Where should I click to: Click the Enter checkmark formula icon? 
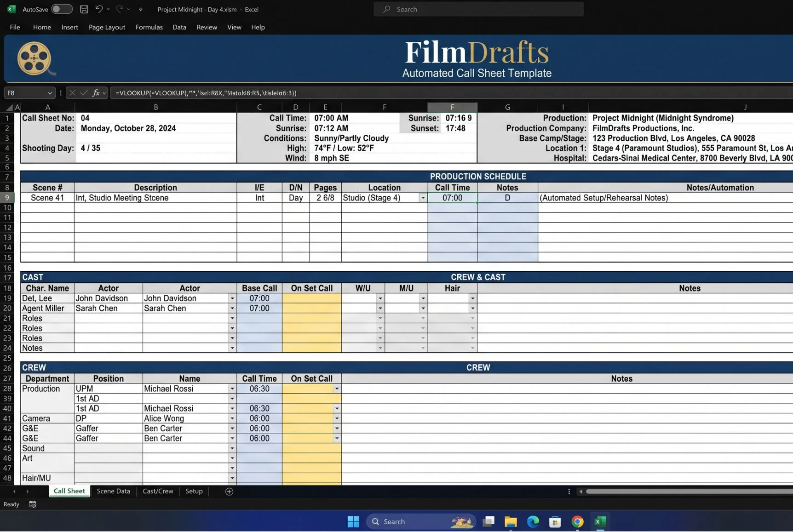pos(84,93)
